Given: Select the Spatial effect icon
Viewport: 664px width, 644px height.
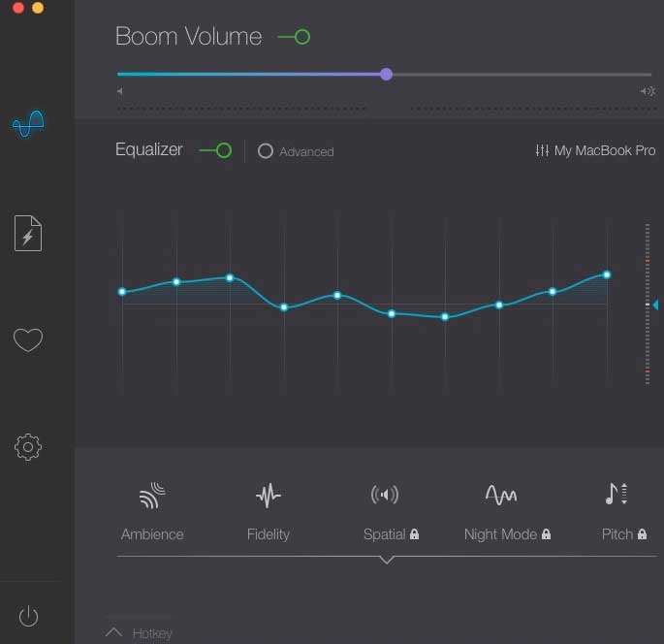Looking at the screenshot, I should click(x=385, y=495).
